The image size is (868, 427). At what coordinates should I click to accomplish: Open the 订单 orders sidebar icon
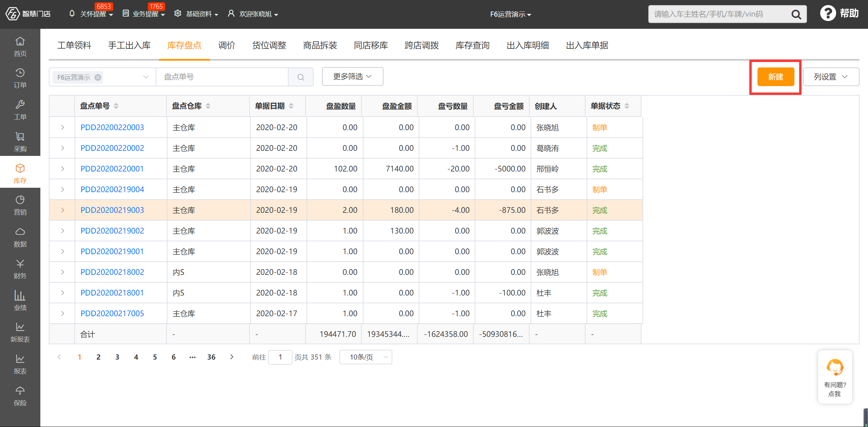point(20,78)
